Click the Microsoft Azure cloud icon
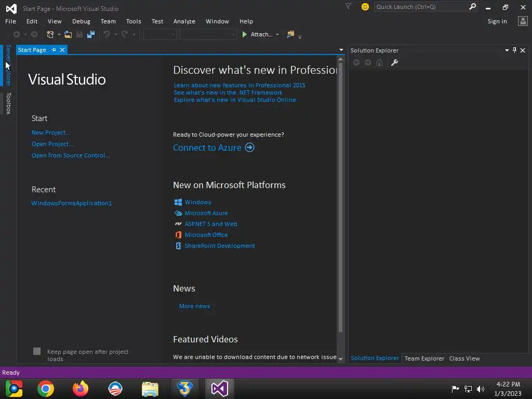The image size is (532, 399). click(178, 213)
